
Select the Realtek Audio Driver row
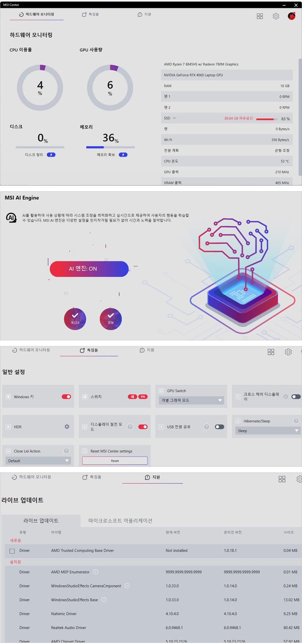point(153,628)
